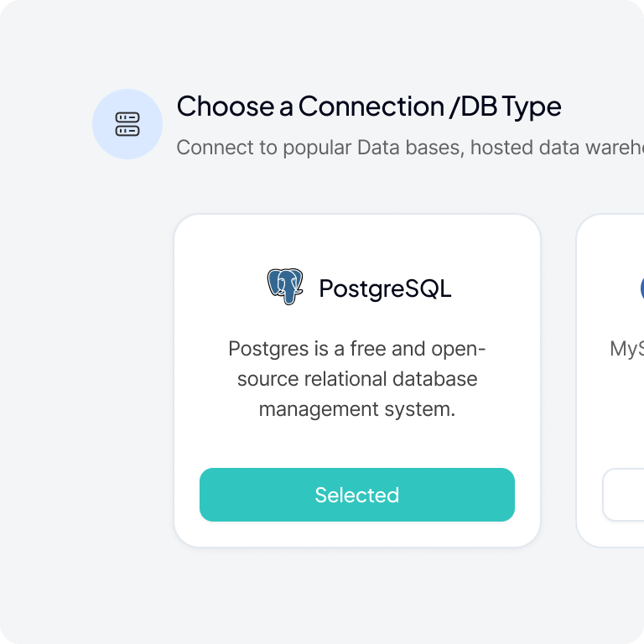
Task: Click the "management system." text line
Action: click(x=357, y=409)
